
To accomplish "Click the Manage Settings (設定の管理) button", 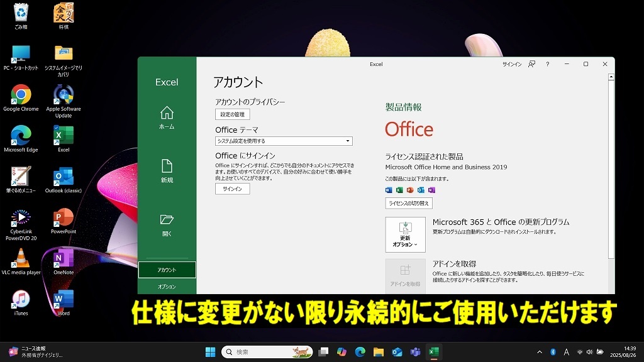I will [233, 114].
